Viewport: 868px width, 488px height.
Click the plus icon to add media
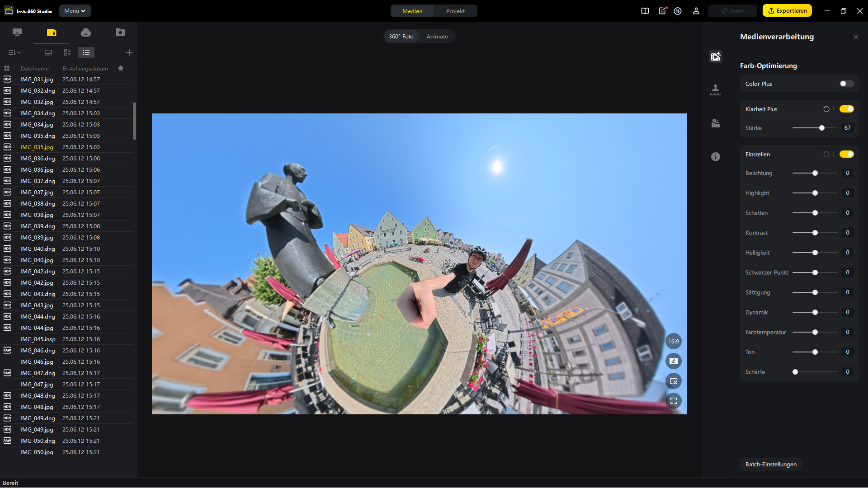click(129, 52)
